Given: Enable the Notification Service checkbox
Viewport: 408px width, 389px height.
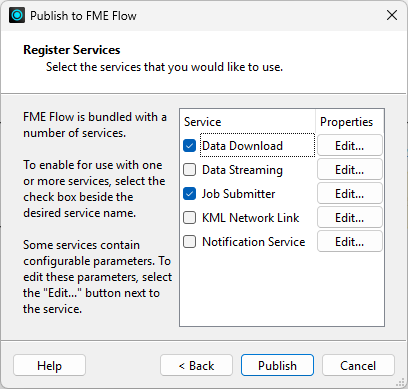Looking at the screenshot, I should tap(189, 242).
